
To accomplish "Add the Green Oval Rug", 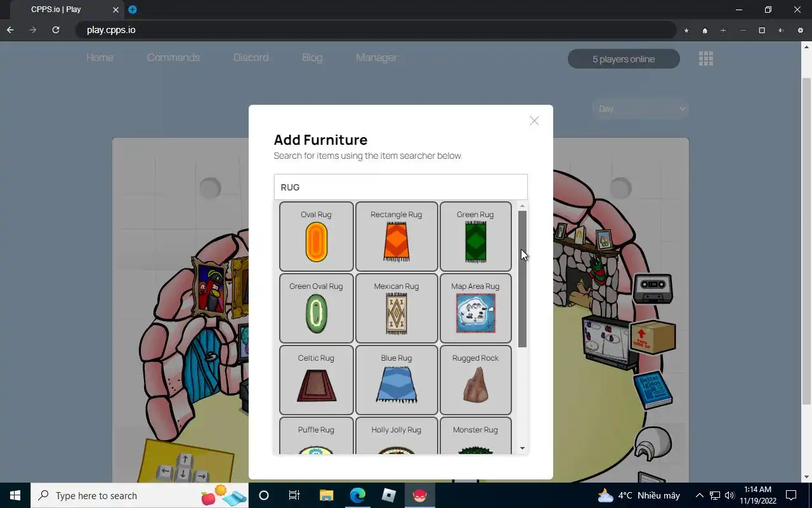I will click(316, 308).
